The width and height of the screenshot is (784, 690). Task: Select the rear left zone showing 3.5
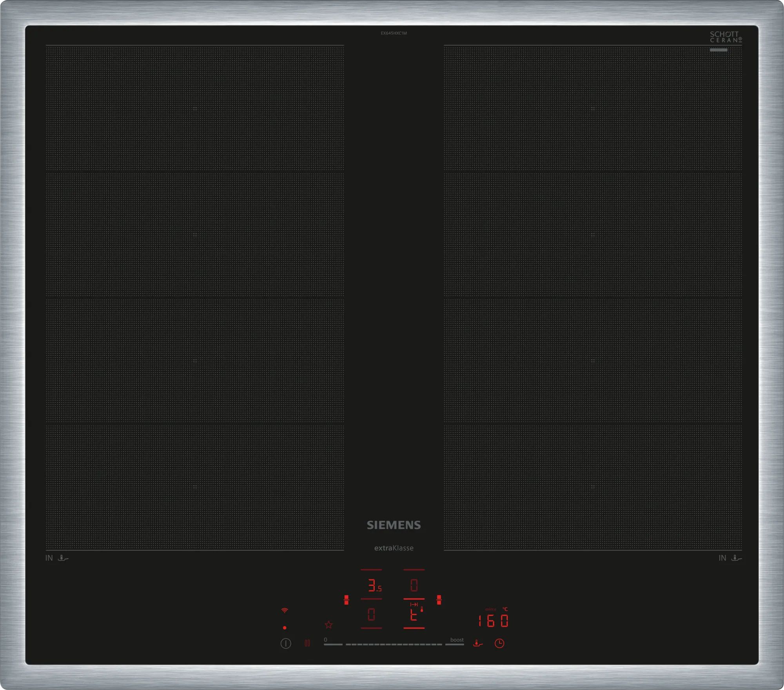click(374, 586)
